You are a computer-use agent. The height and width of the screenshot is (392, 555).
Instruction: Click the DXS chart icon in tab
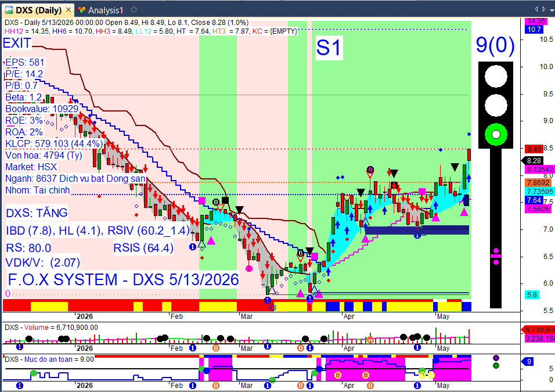(x=9, y=10)
